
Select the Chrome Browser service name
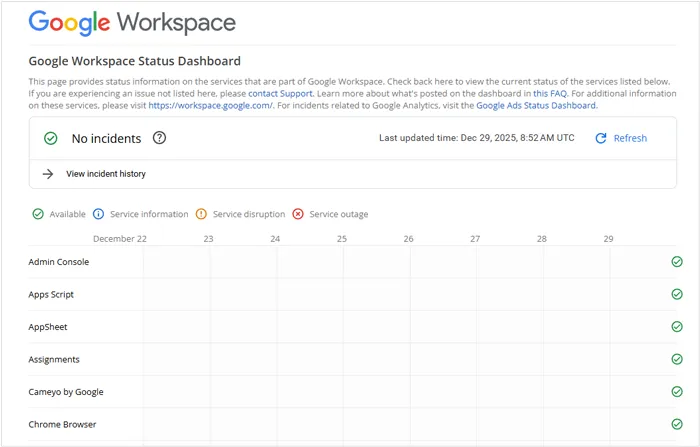tap(62, 425)
